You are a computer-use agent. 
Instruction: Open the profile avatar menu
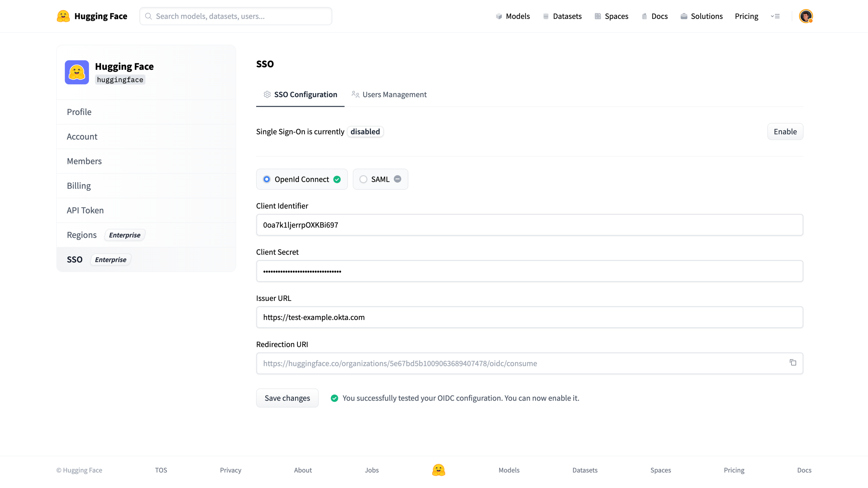tap(806, 16)
